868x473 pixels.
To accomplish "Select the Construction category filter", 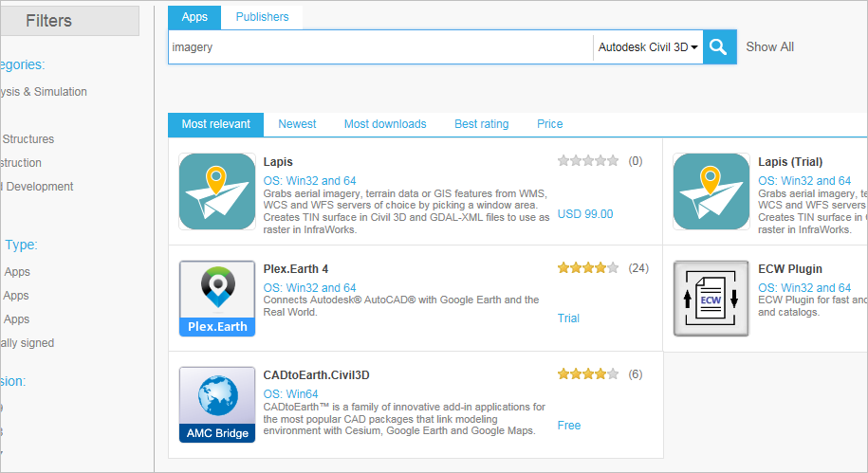I will pos(21,163).
